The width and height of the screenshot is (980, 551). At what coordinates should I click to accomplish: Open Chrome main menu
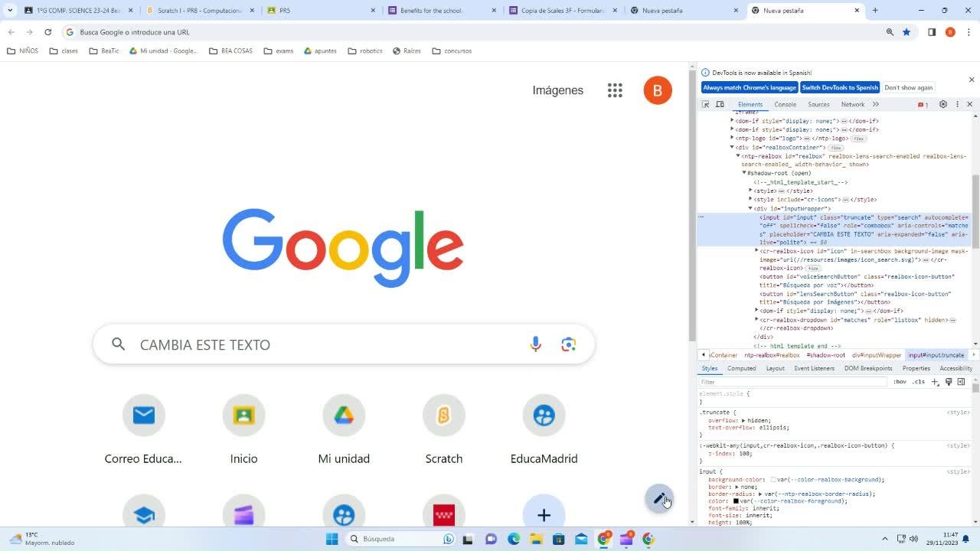pyautogui.click(x=969, y=32)
